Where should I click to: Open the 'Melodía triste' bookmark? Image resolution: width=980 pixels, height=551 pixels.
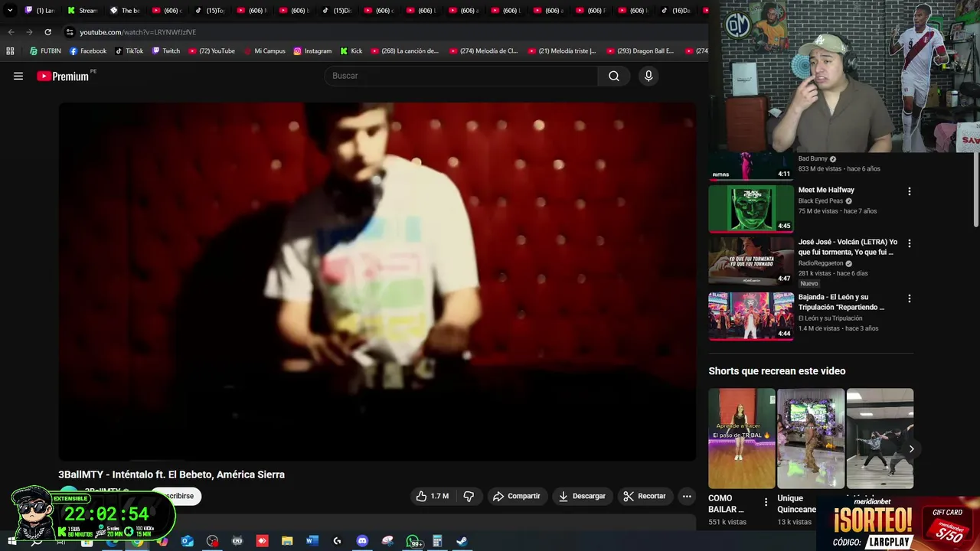tap(563, 51)
